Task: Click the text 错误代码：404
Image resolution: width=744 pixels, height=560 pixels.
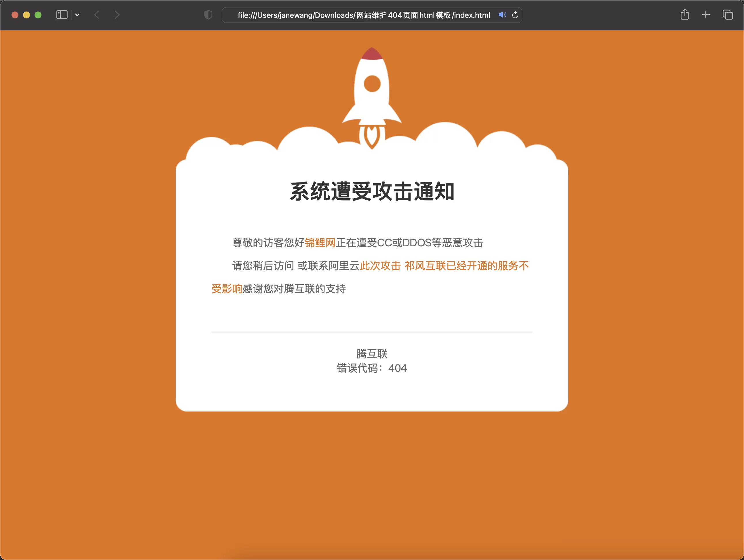Action: 372,368
